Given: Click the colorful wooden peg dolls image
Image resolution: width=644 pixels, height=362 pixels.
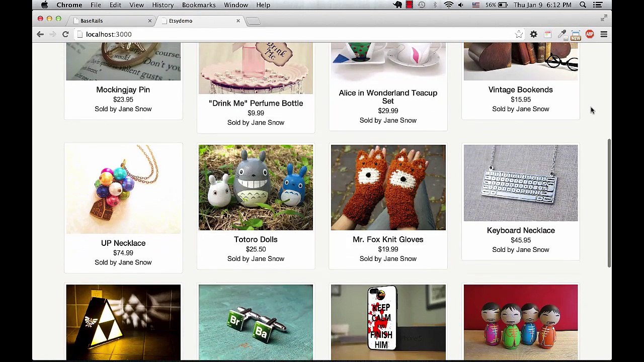Looking at the screenshot, I should point(521,322).
